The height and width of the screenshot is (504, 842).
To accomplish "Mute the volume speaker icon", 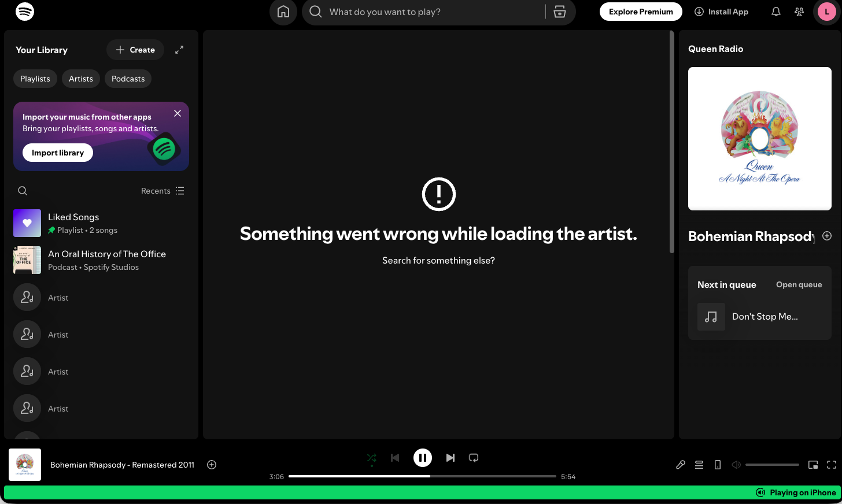I will (x=736, y=465).
